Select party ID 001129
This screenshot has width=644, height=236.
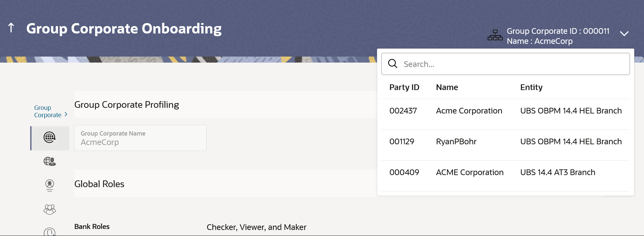tap(401, 142)
